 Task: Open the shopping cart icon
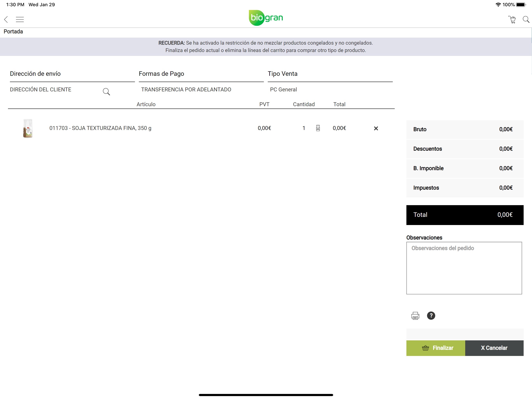[512, 19]
